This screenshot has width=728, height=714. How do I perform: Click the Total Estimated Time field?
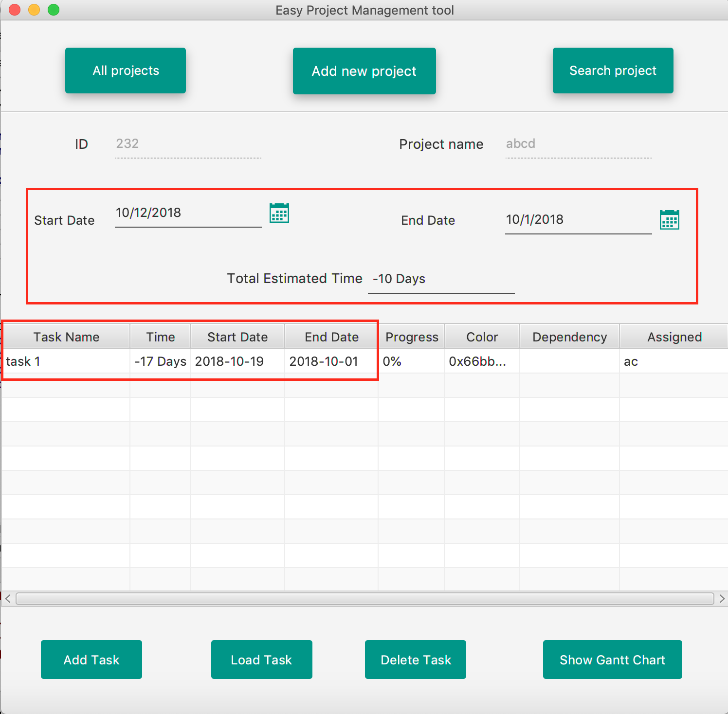[x=440, y=279]
